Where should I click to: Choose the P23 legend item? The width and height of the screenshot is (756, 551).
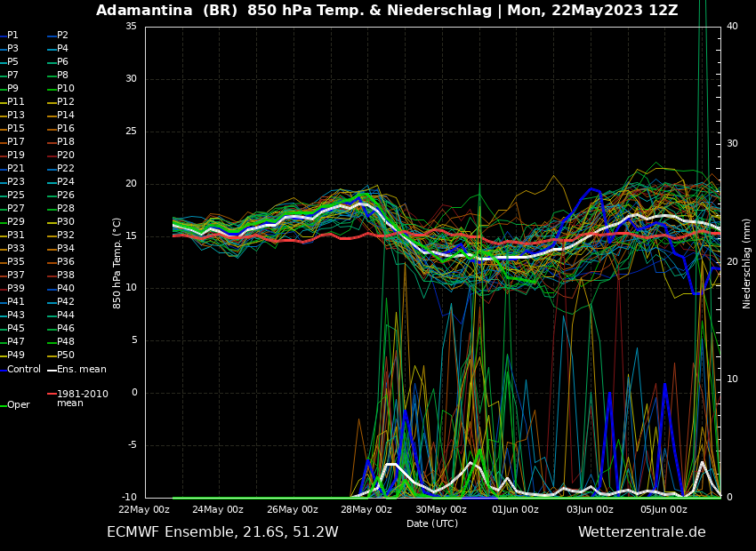click(12, 181)
